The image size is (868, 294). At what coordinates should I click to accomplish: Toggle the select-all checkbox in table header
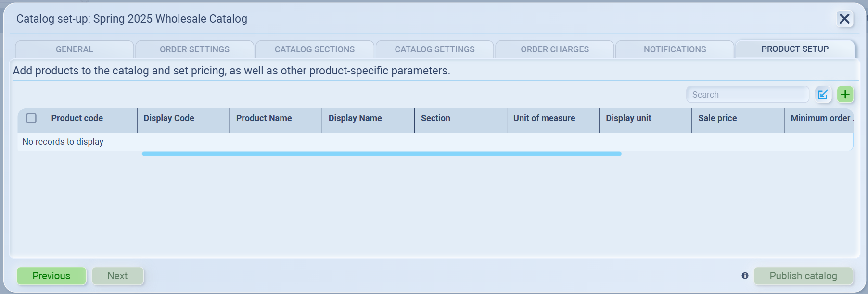[x=31, y=118]
